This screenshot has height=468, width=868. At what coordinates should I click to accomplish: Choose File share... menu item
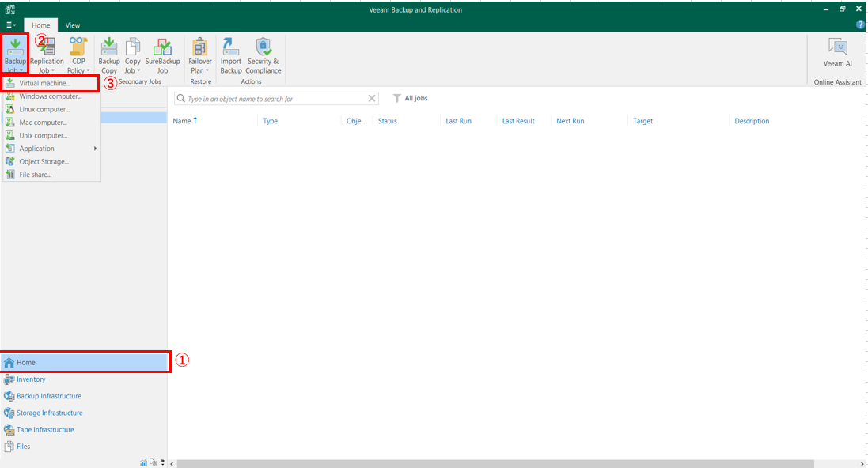coord(51,174)
